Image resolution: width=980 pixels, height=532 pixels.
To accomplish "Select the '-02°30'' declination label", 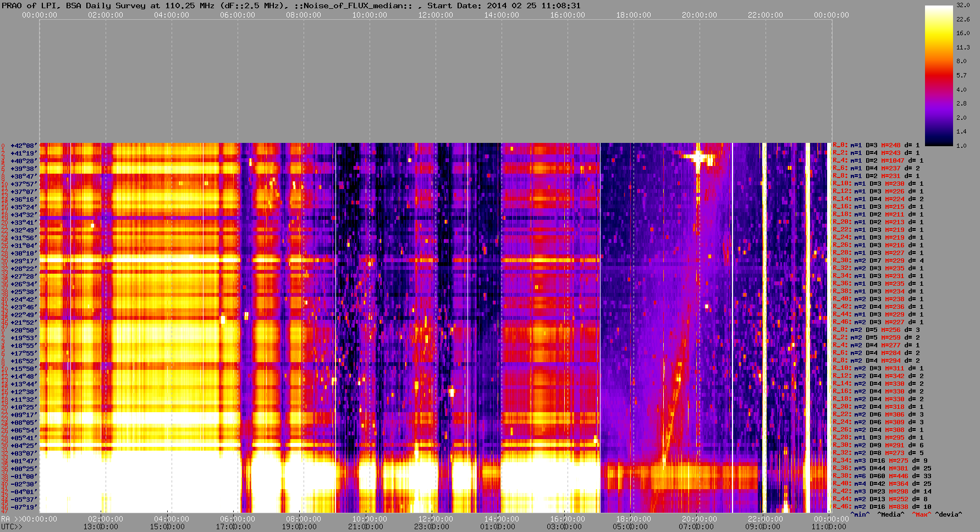I will (x=24, y=484).
